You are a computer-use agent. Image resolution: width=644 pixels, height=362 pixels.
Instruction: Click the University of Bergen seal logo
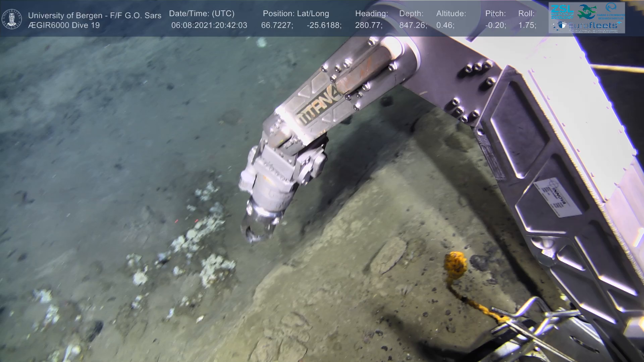(x=12, y=19)
